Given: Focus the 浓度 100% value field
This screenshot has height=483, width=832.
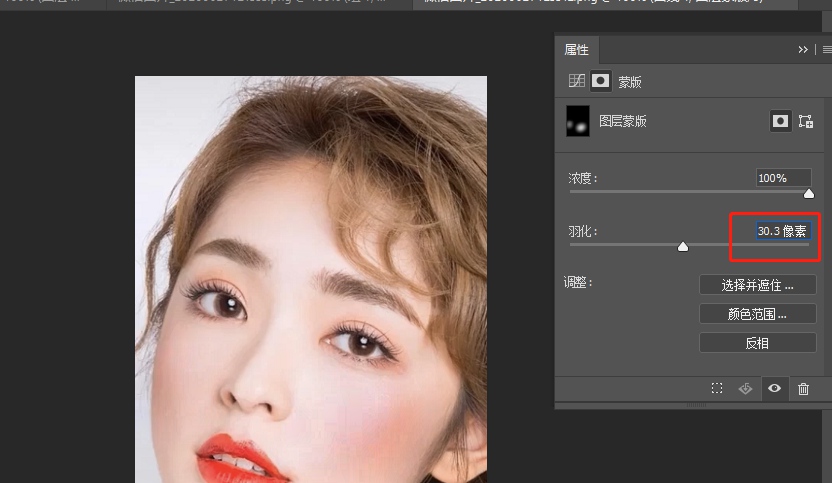Looking at the screenshot, I should click(x=783, y=178).
